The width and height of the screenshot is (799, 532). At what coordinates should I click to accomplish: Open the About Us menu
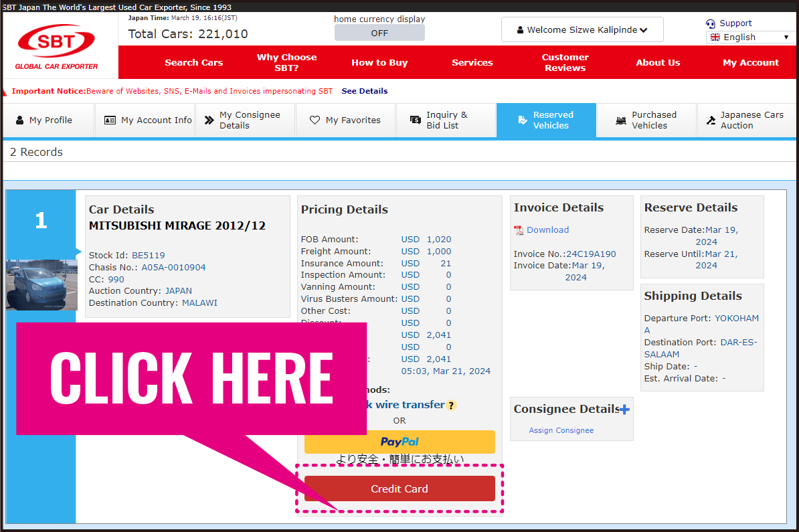658,62
